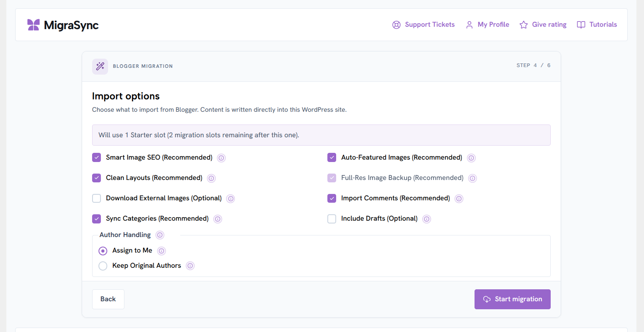Click the Import options heading

126,96
